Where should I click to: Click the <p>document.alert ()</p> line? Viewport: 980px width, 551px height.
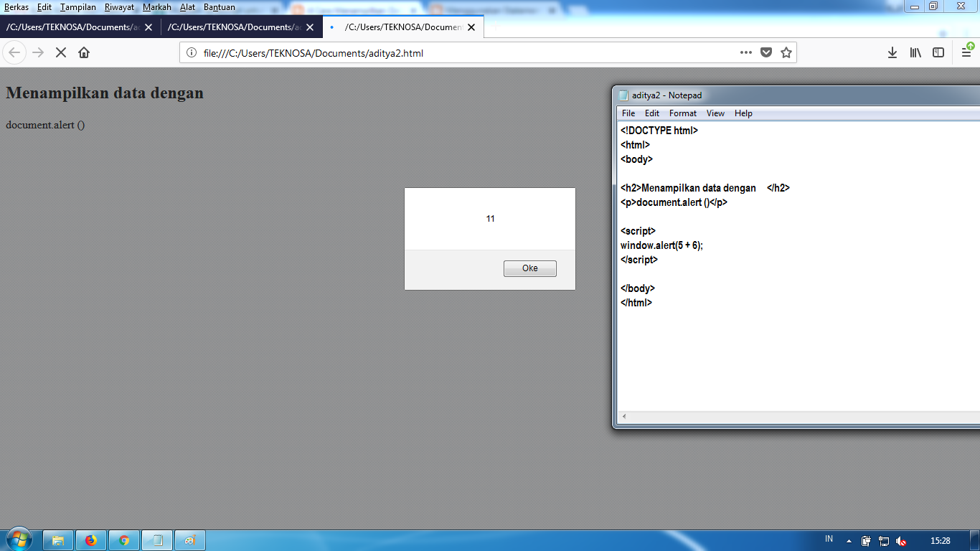674,202
